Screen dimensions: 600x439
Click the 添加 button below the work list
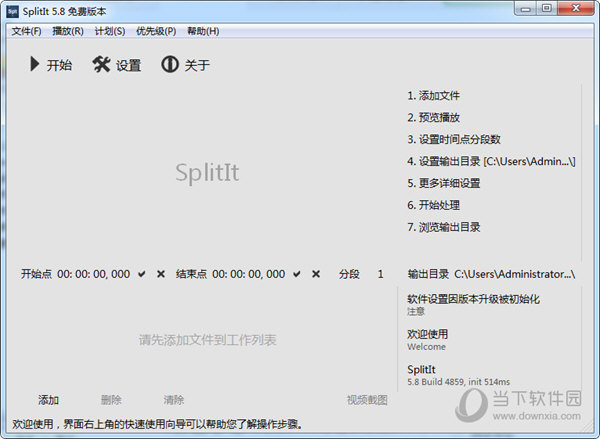[x=48, y=400]
